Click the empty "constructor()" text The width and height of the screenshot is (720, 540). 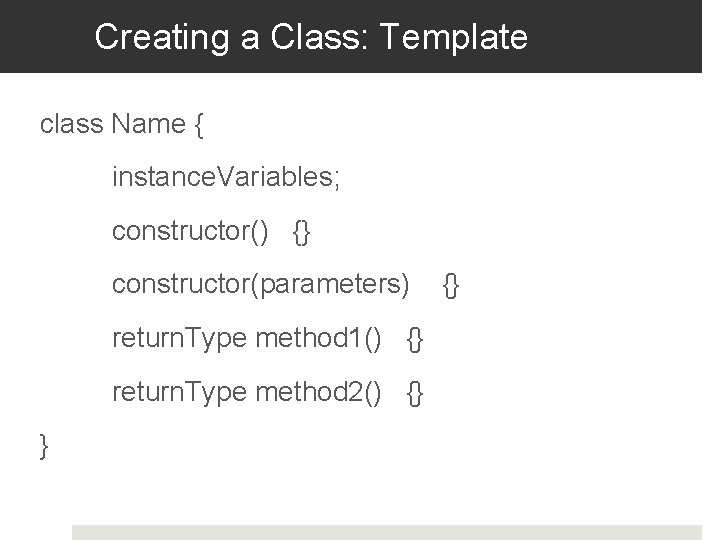190,231
